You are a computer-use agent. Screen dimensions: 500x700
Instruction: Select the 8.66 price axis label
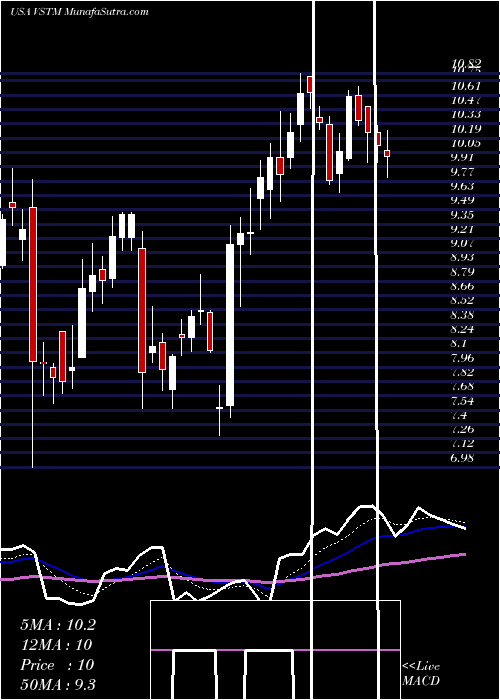[463, 286]
